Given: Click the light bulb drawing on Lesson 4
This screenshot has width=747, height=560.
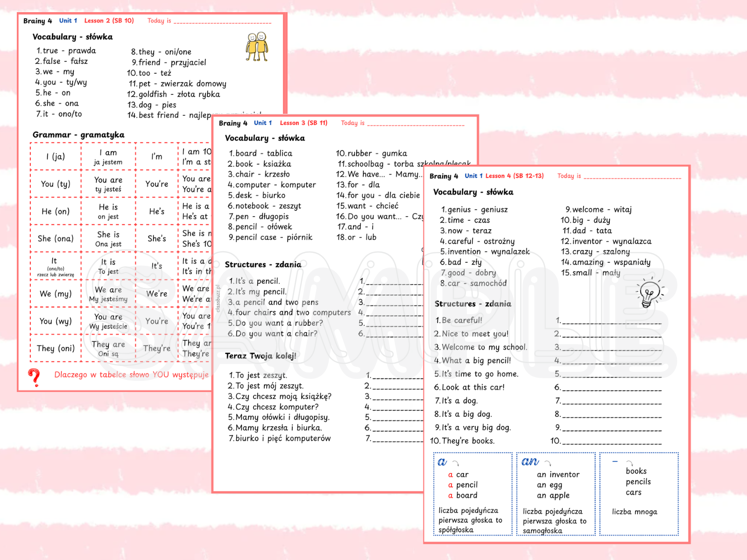Looking at the screenshot, I should tap(649, 293).
